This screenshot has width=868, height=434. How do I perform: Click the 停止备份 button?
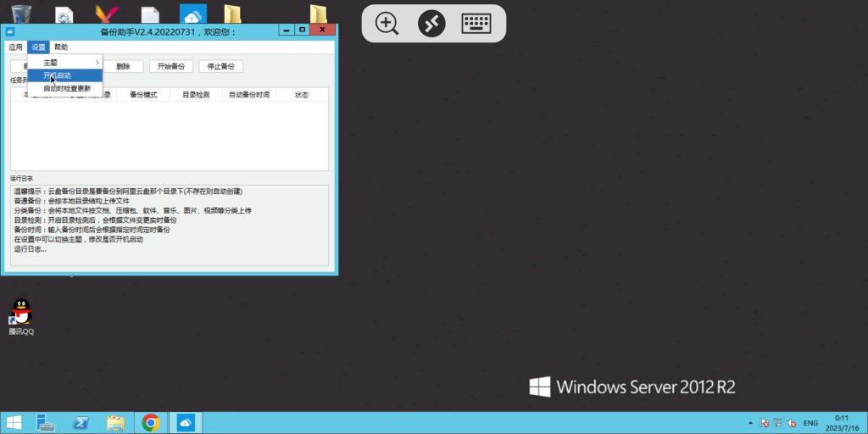pyautogui.click(x=220, y=66)
